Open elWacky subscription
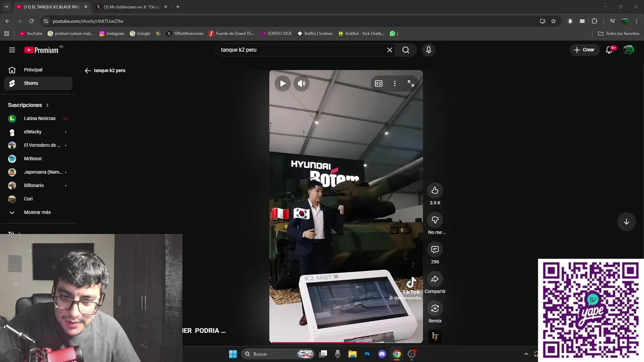The width and height of the screenshot is (644, 362). [38, 132]
